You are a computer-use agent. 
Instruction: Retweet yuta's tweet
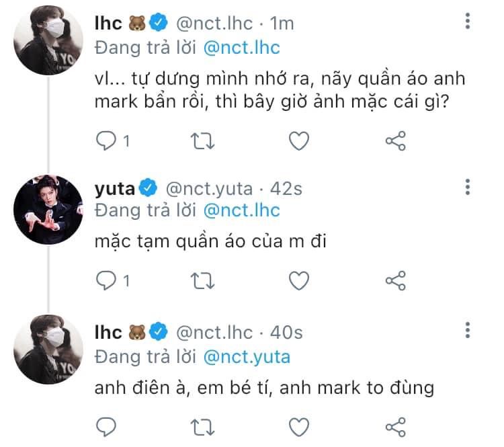[x=200, y=280]
